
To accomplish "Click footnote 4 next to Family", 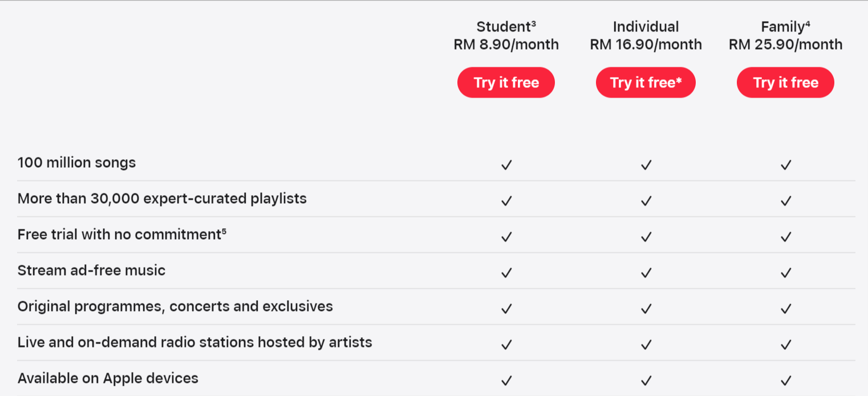I will point(808,23).
